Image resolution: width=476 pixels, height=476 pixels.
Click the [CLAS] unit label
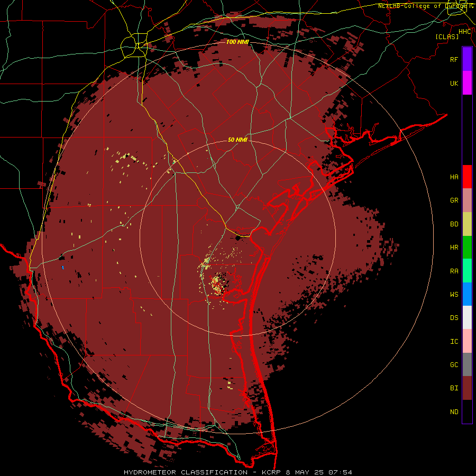[447, 36]
